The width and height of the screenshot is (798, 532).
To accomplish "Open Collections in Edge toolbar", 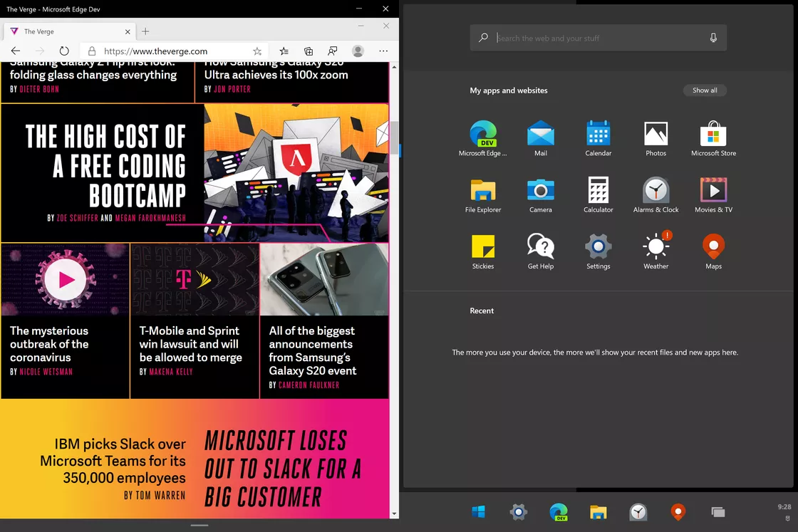I will [309, 51].
